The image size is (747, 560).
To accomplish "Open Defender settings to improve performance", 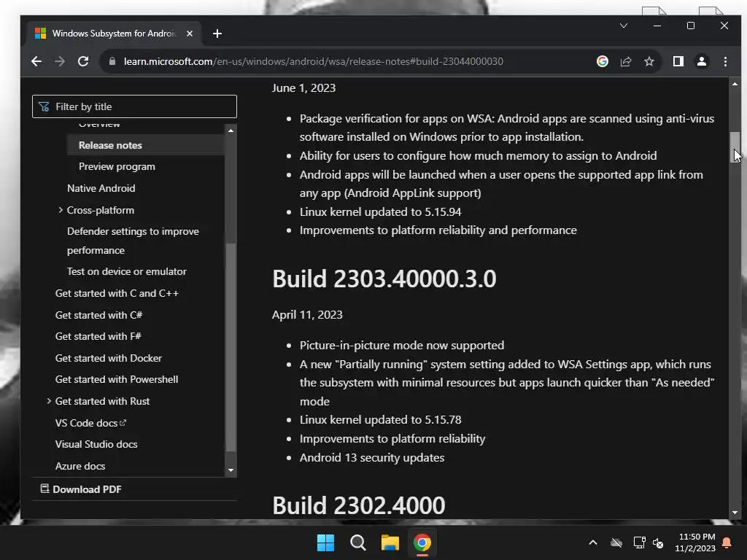I will click(x=133, y=241).
